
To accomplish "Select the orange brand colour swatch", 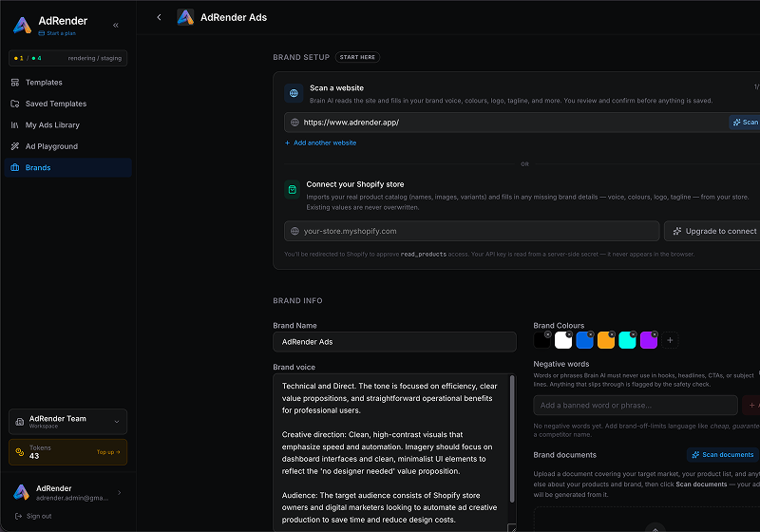I will point(606,341).
